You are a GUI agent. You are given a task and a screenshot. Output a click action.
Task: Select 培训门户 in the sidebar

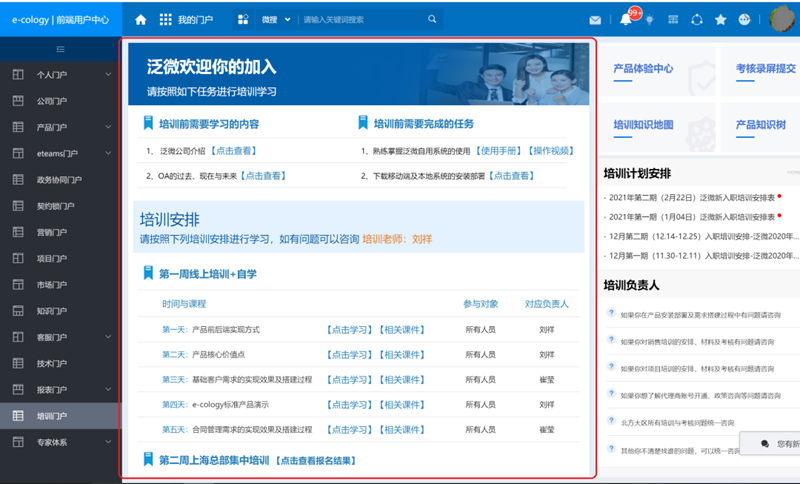61,416
